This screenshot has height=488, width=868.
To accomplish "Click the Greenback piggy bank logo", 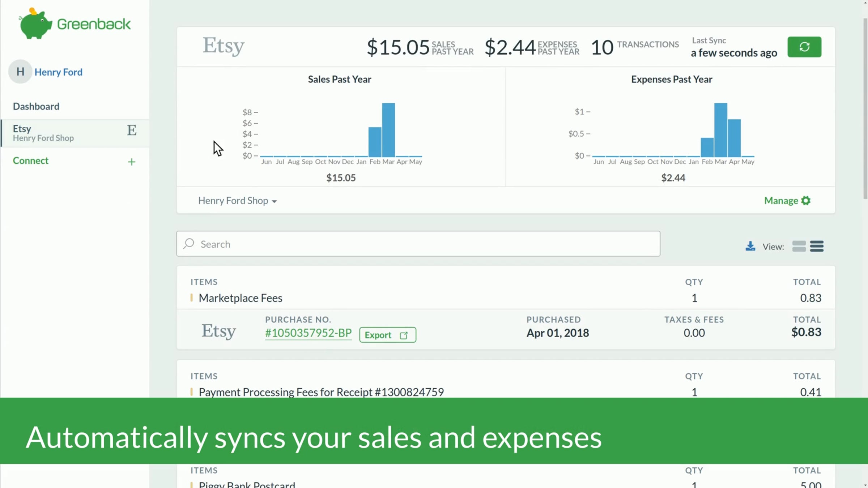I will click(75, 23).
